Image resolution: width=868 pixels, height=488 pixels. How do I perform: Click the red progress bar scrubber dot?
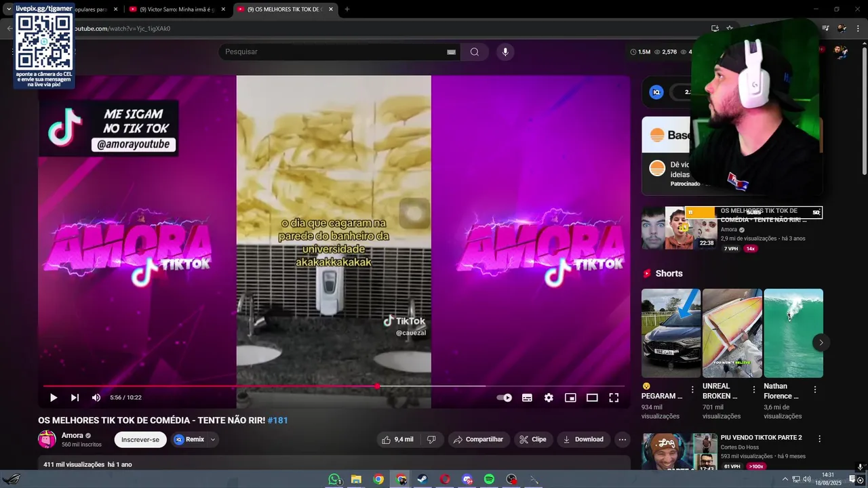click(x=377, y=386)
